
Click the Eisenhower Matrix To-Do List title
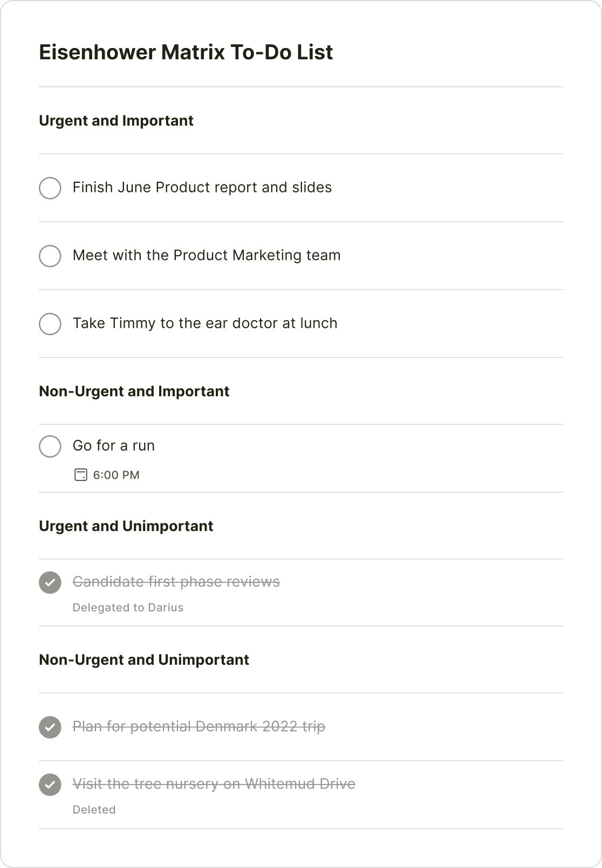(x=186, y=52)
